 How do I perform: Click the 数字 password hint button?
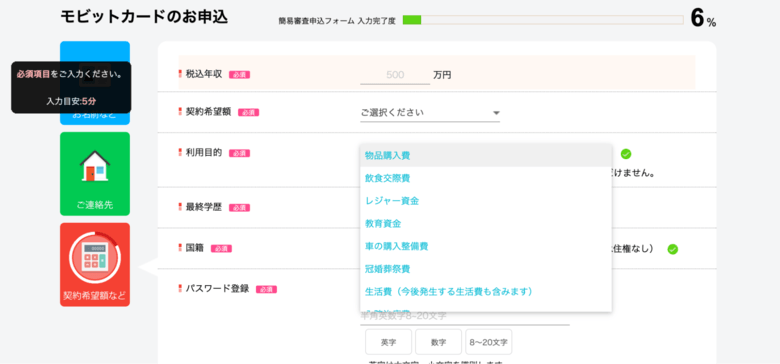pyautogui.click(x=439, y=342)
